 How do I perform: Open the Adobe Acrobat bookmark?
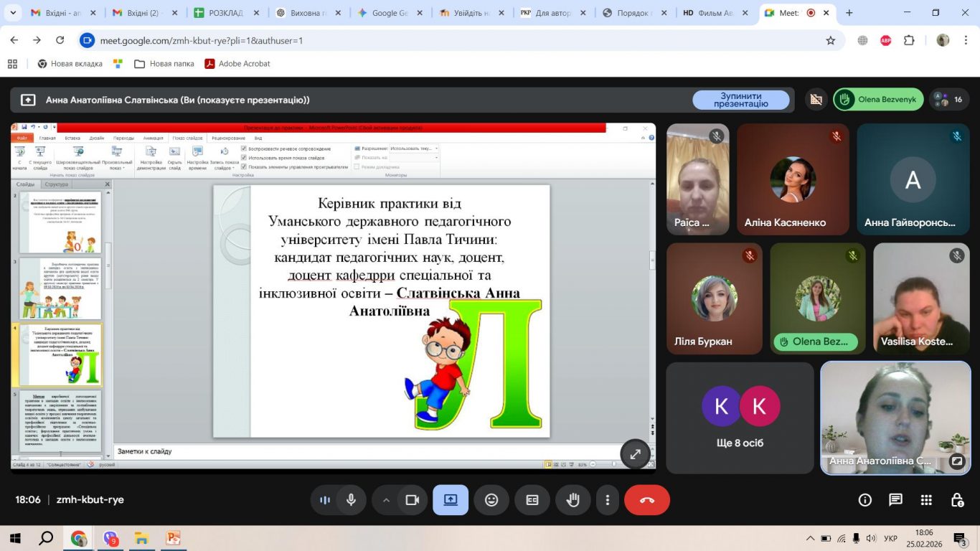point(237,64)
